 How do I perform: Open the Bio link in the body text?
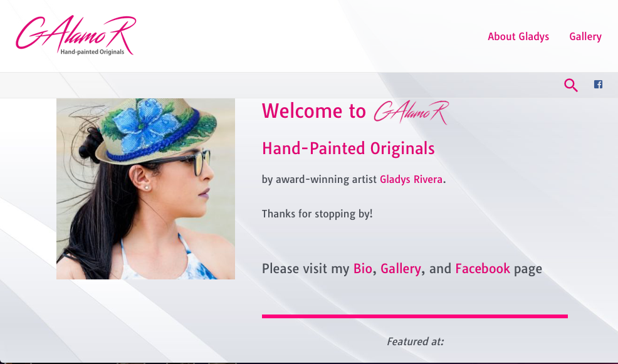click(363, 269)
